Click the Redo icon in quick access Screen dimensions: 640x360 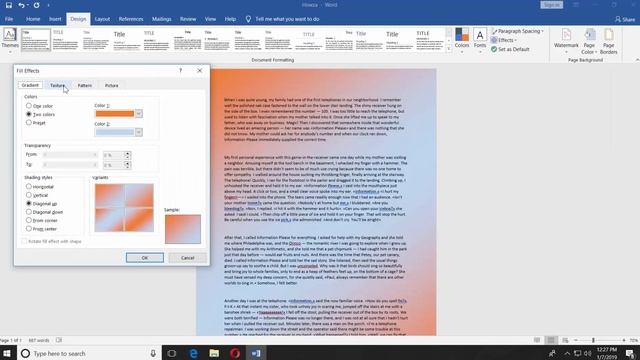36,5
